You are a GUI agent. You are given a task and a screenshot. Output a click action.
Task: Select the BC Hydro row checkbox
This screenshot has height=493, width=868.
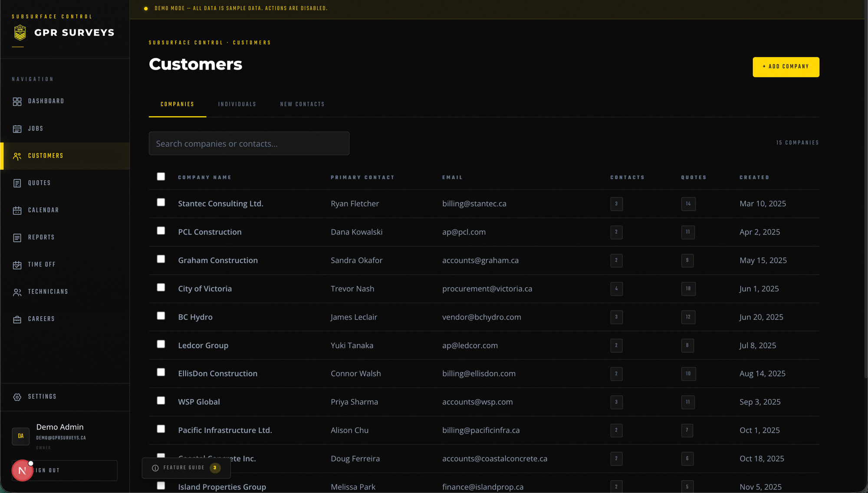[x=161, y=316]
